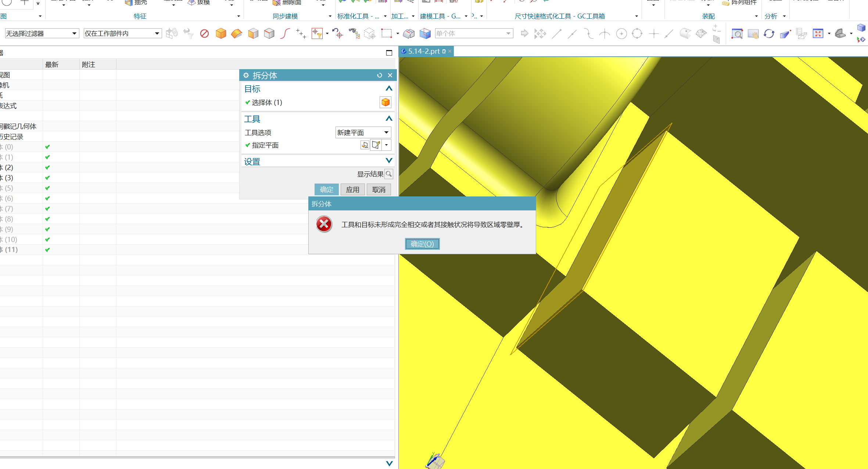Maximize the navigator panel square button
The image size is (868, 469).
click(x=389, y=53)
